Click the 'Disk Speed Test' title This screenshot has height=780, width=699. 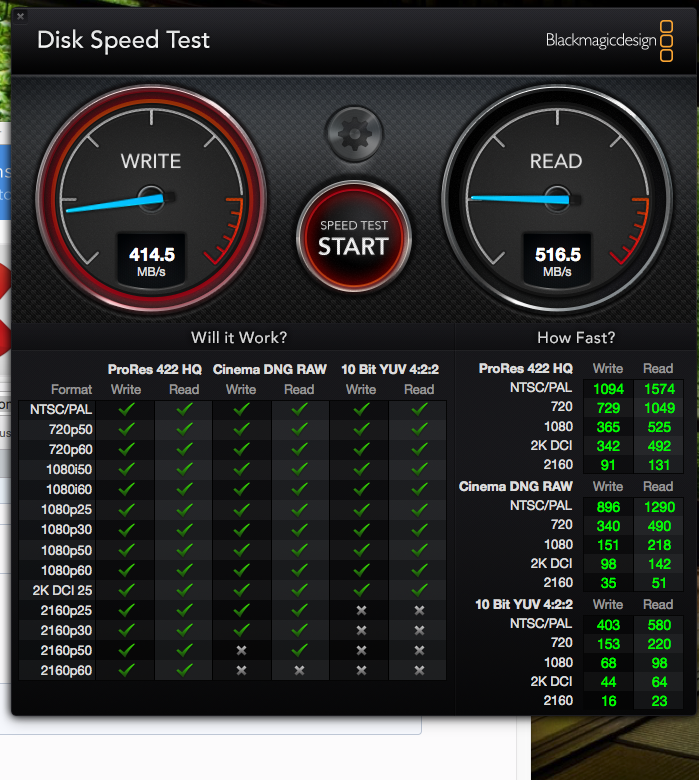(123, 40)
